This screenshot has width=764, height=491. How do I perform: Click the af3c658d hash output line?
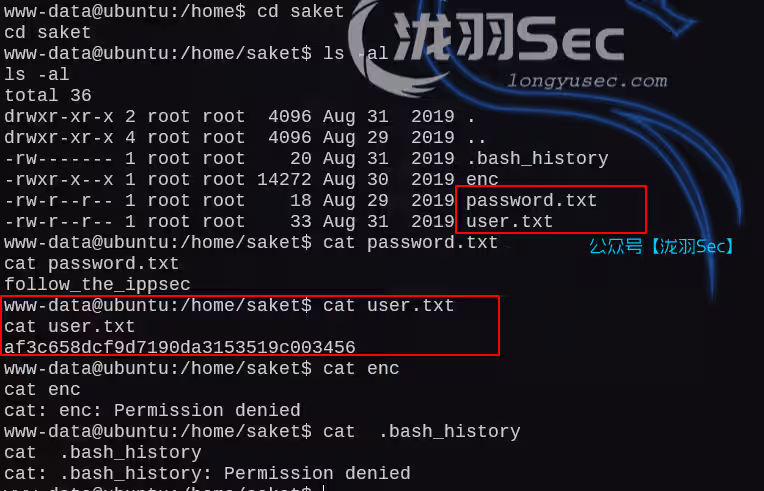tap(180, 347)
